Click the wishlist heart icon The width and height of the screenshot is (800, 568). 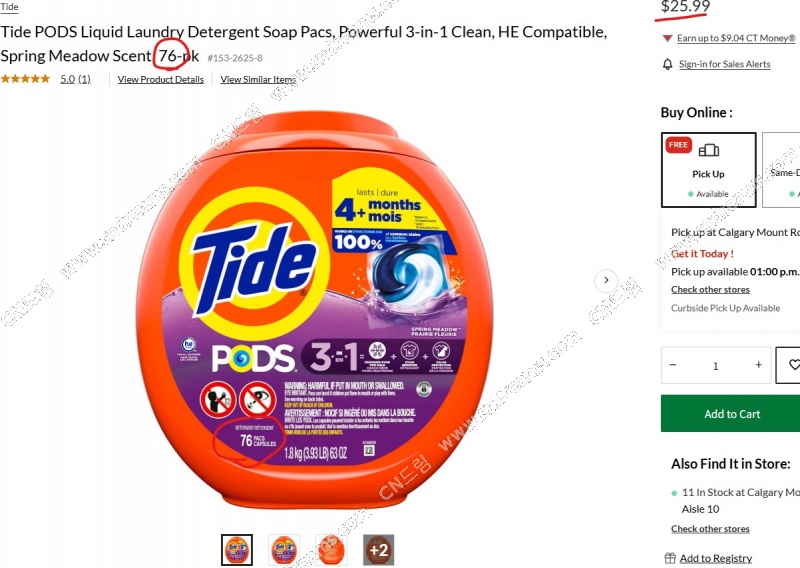[x=793, y=364]
